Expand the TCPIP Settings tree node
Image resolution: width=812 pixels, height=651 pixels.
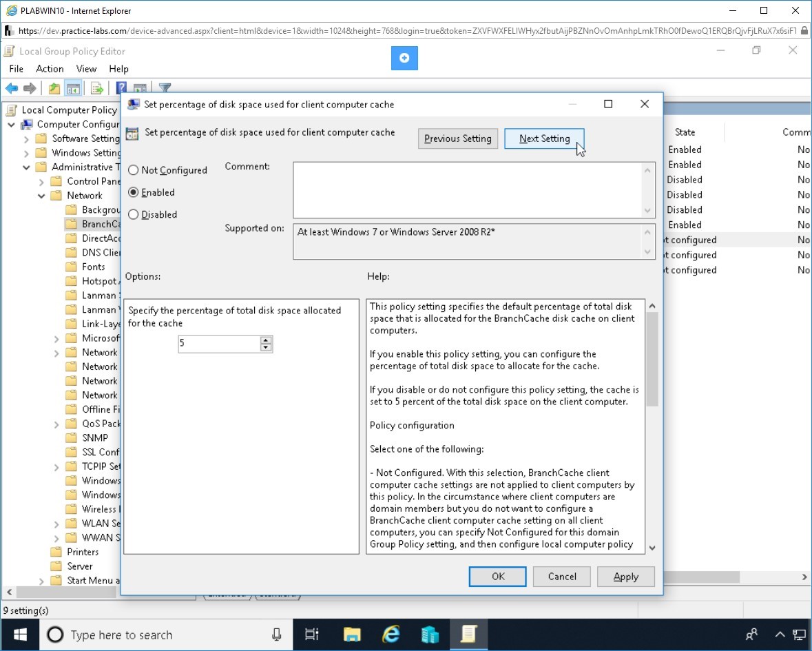point(56,467)
